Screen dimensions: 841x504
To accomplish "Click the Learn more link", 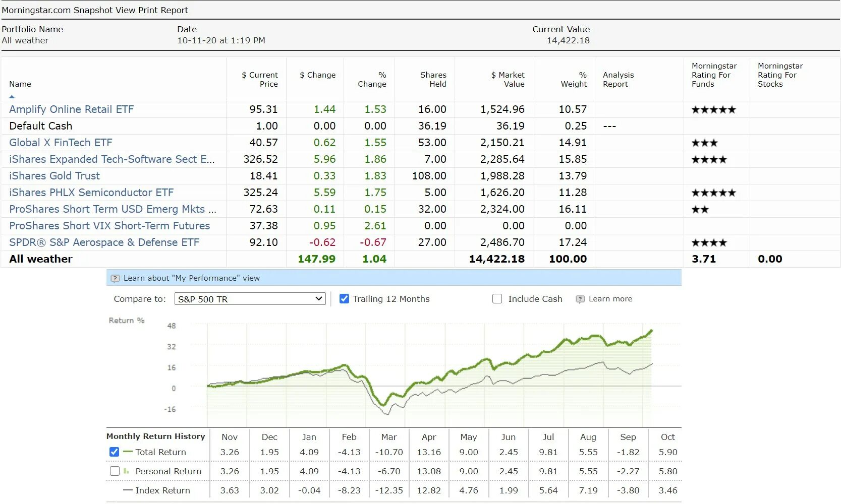I will [x=610, y=299].
